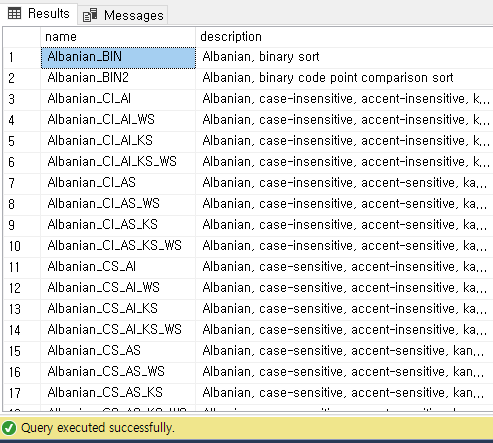Click the description column header
493x443 pixels.
coord(344,37)
